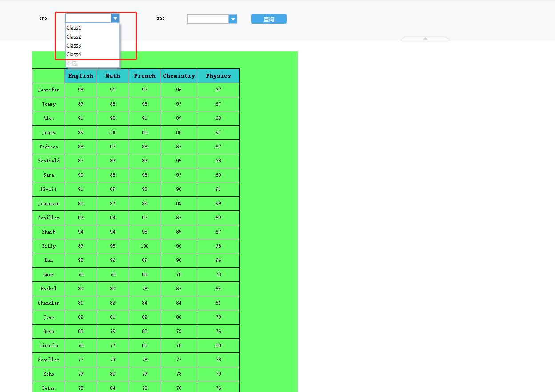Pick the Class4 option
The width and height of the screenshot is (555, 392).
click(x=92, y=55)
